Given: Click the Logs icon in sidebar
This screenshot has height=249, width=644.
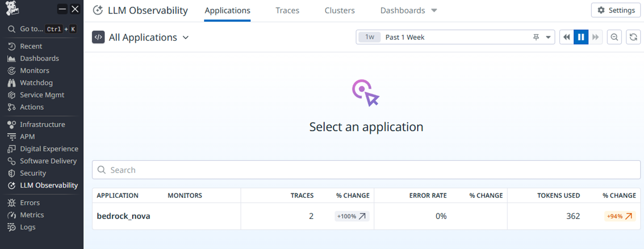Looking at the screenshot, I should pyautogui.click(x=11, y=227).
